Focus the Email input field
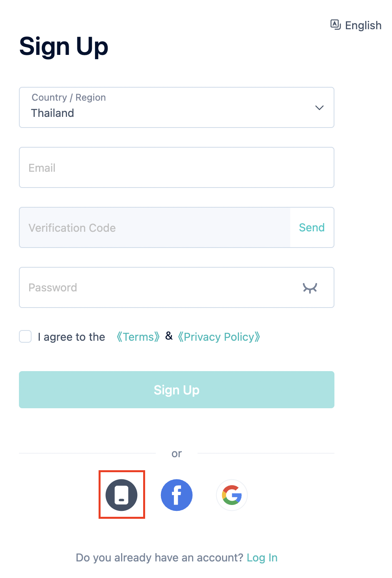This screenshot has height=578, width=392. click(x=177, y=167)
